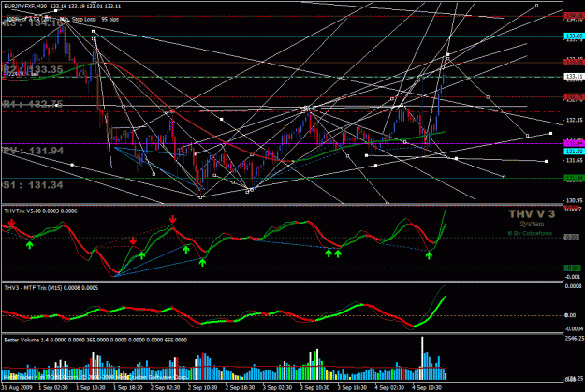Click the THV V 3 System logo text
585x392 pixels.
point(532,219)
